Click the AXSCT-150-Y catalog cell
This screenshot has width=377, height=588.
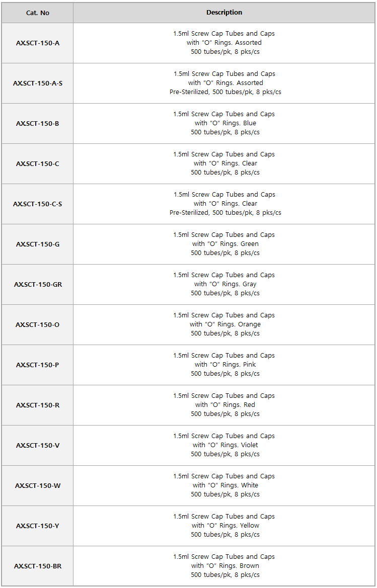pyautogui.click(x=38, y=526)
